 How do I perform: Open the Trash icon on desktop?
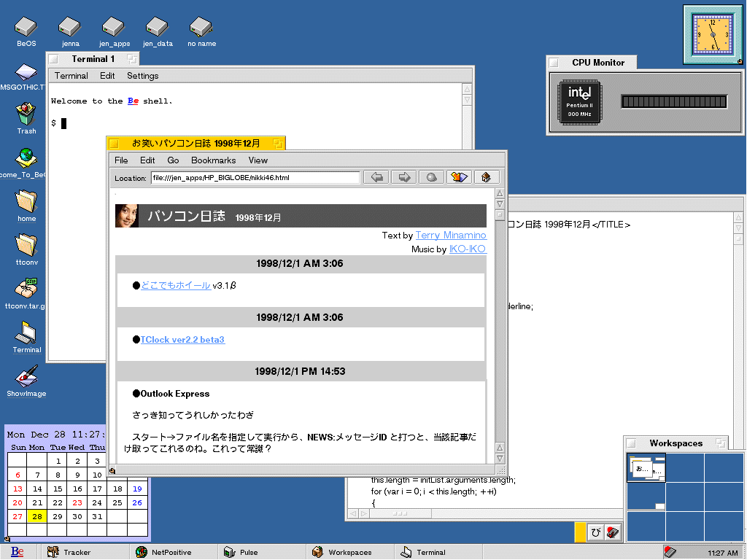(x=26, y=115)
